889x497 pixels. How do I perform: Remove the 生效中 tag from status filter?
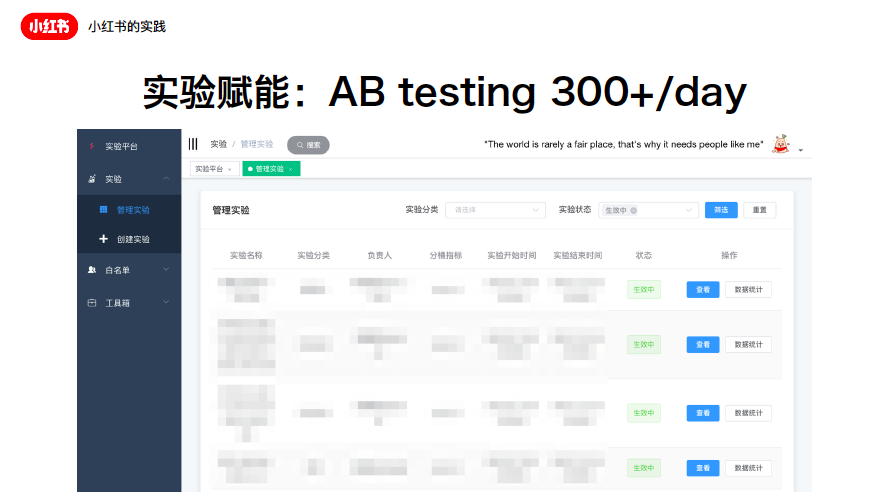click(633, 210)
